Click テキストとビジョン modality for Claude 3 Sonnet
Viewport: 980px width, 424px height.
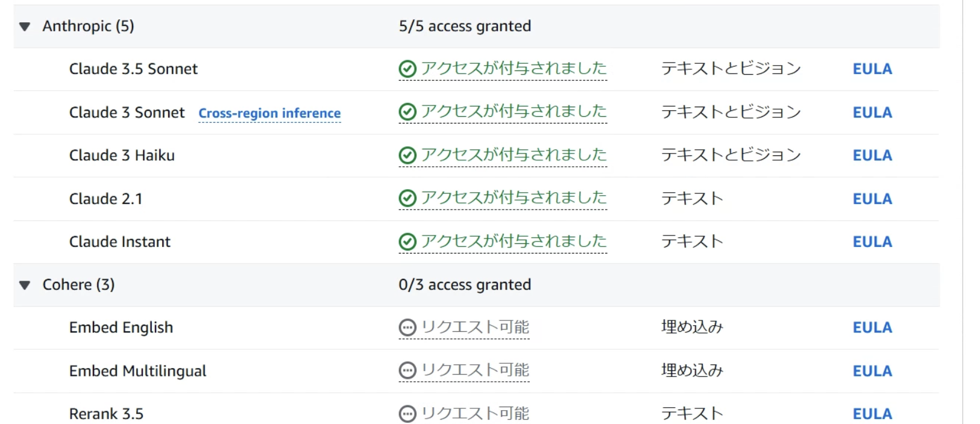coord(731,112)
